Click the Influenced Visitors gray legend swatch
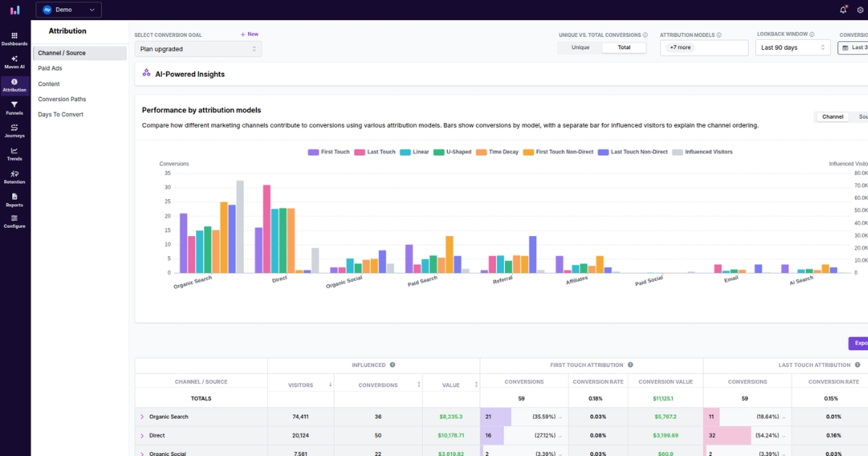Screen dimensions: 868x456 [678, 152]
